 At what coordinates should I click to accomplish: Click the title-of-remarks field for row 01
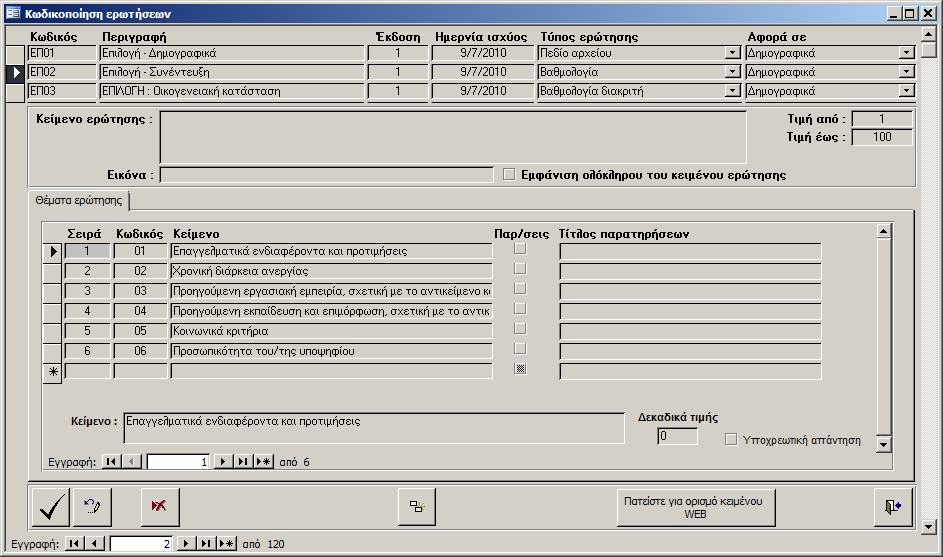click(x=690, y=251)
